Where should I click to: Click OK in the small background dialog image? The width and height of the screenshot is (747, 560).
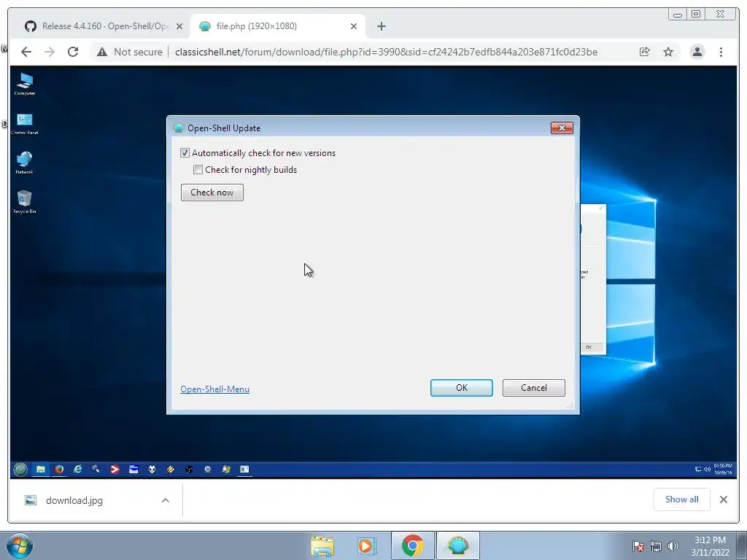click(589, 347)
